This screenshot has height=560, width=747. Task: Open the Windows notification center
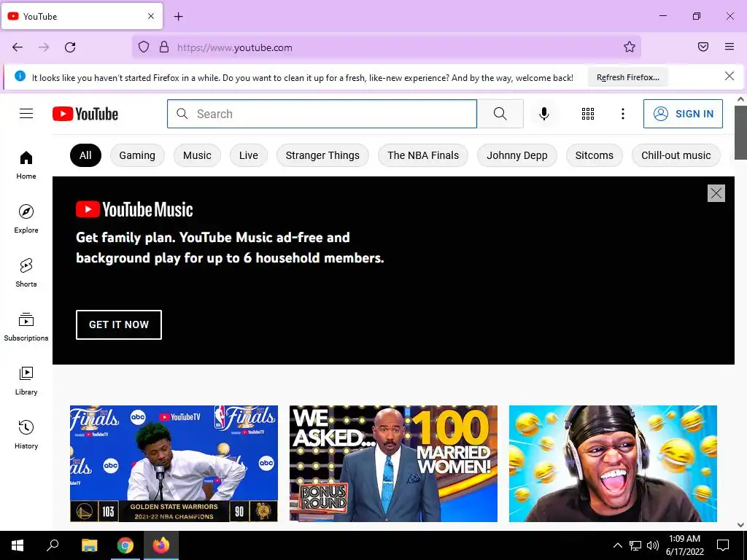coord(723,545)
